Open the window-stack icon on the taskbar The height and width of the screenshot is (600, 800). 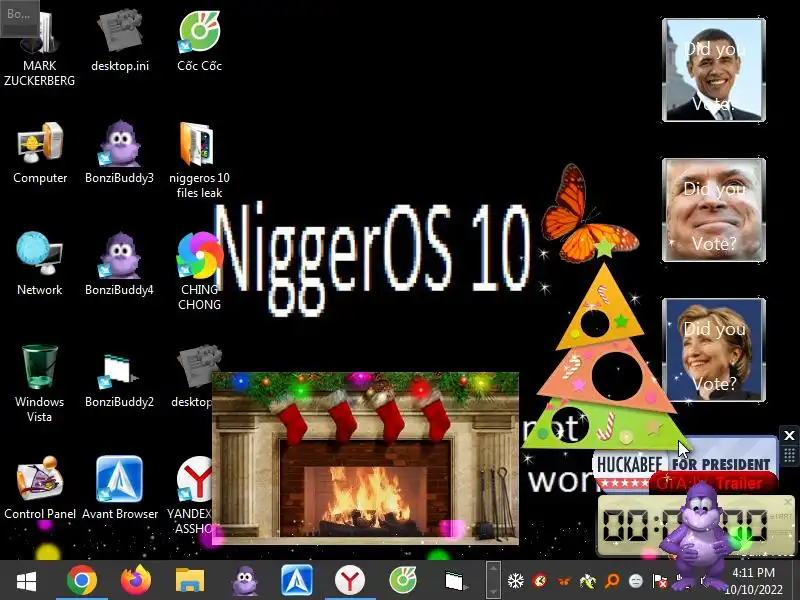tap(455, 581)
